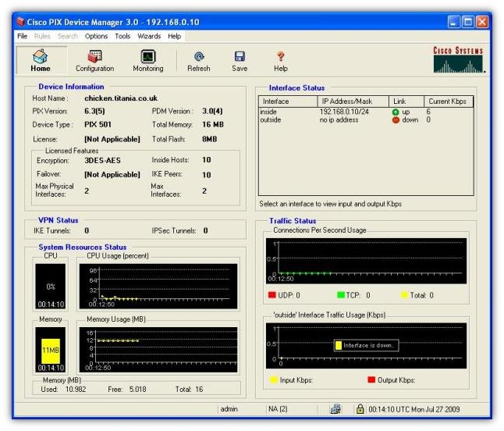Click the Connections Per Second Usage graph
This screenshot has width=504, height=431.
point(366,261)
